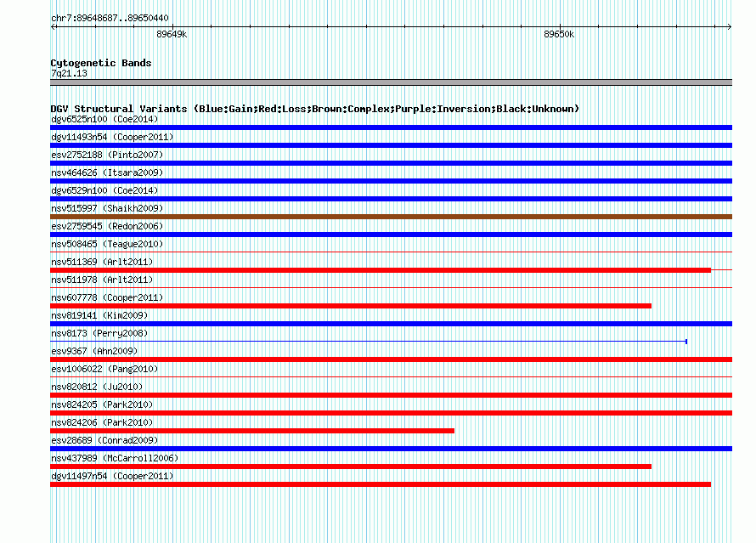Click the short red bar under nsv824206

(x=252, y=431)
